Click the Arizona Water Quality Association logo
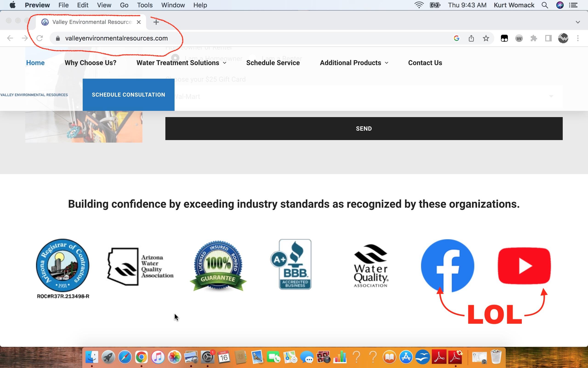Viewport: 588px width, 368px height. pyautogui.click(x=140, y=266)
